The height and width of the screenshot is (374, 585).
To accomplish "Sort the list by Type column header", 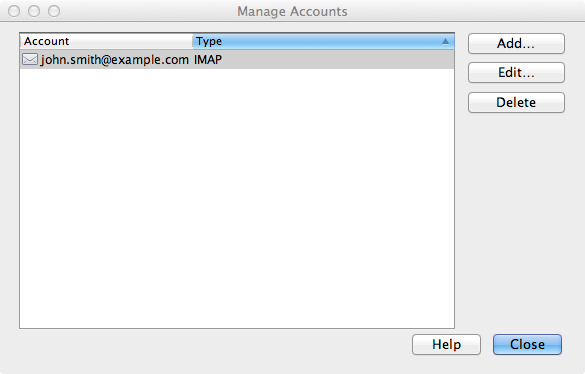I will [323, 41].
